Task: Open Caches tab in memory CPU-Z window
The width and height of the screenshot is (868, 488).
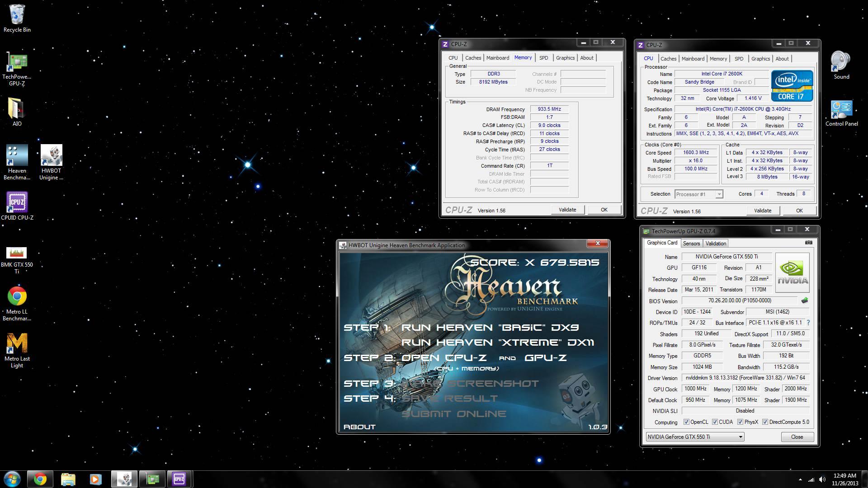Action: point(473,58)
